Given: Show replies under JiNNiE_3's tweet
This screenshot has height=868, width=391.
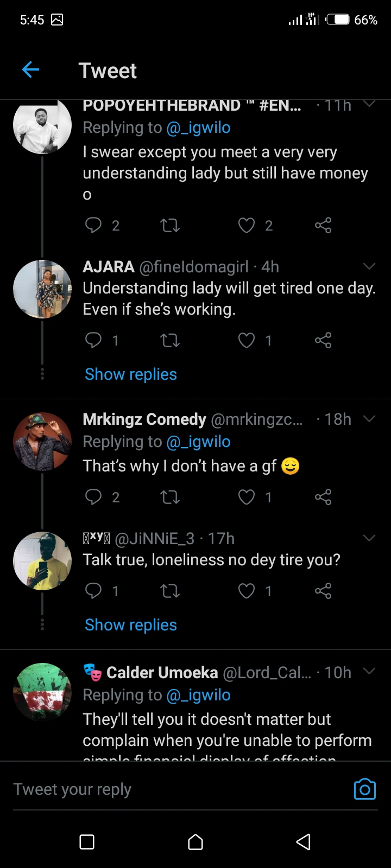Looking at the screenshot, I should [131, 625].
